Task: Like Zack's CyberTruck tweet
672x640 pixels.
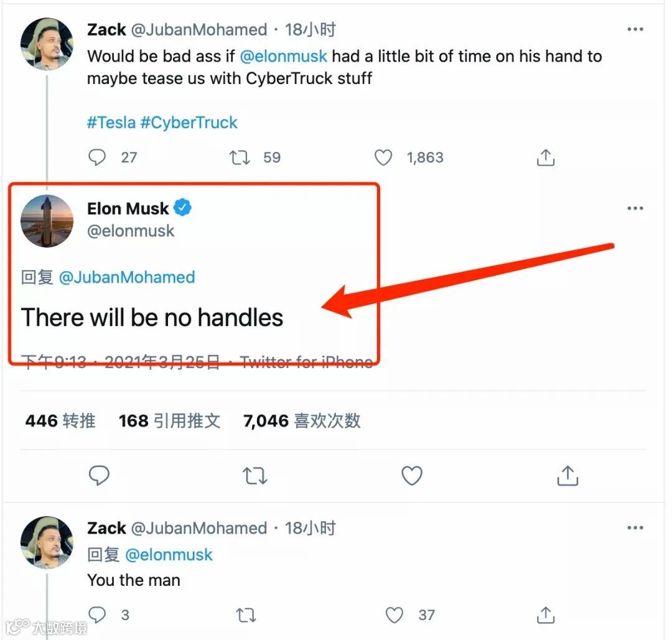Action: 383,158
